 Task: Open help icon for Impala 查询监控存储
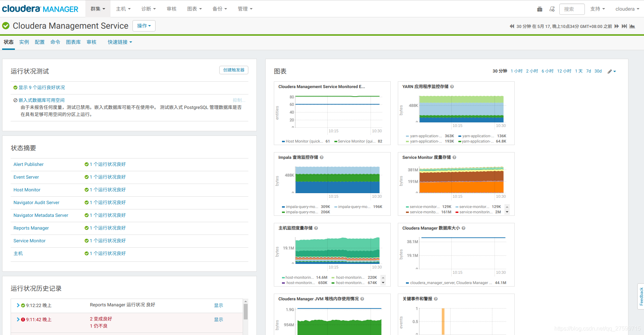pyautogui.click(x=322, y=157)
